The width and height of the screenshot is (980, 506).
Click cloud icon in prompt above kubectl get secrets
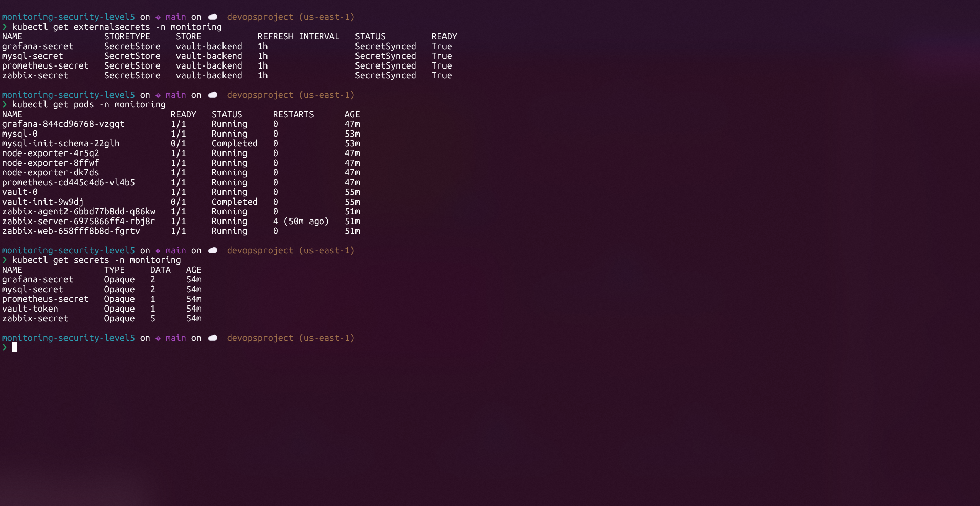[213, 250]
